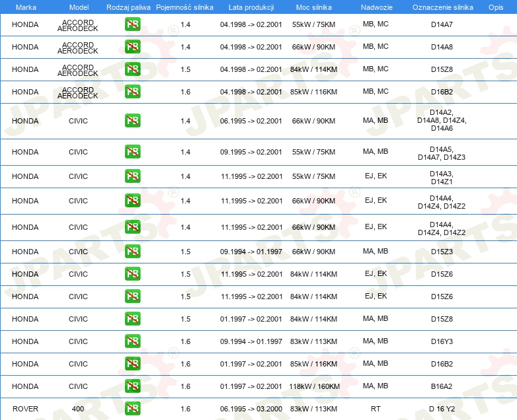
Task: Click the HONDA cell in the B16A2 row
Action: coord(25,386)
